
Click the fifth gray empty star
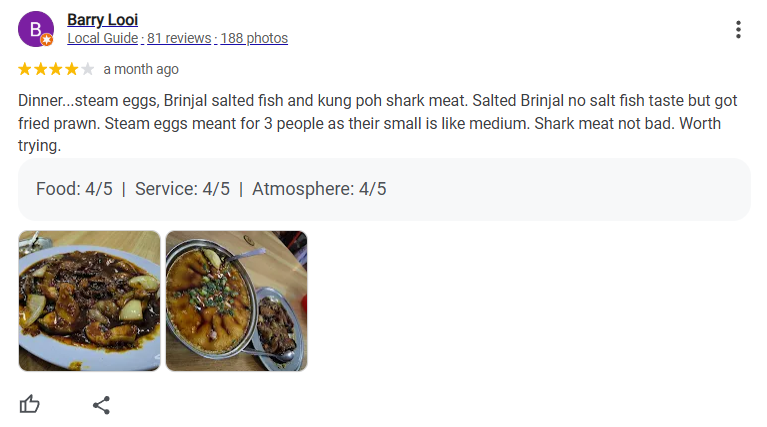pos(88,69)
